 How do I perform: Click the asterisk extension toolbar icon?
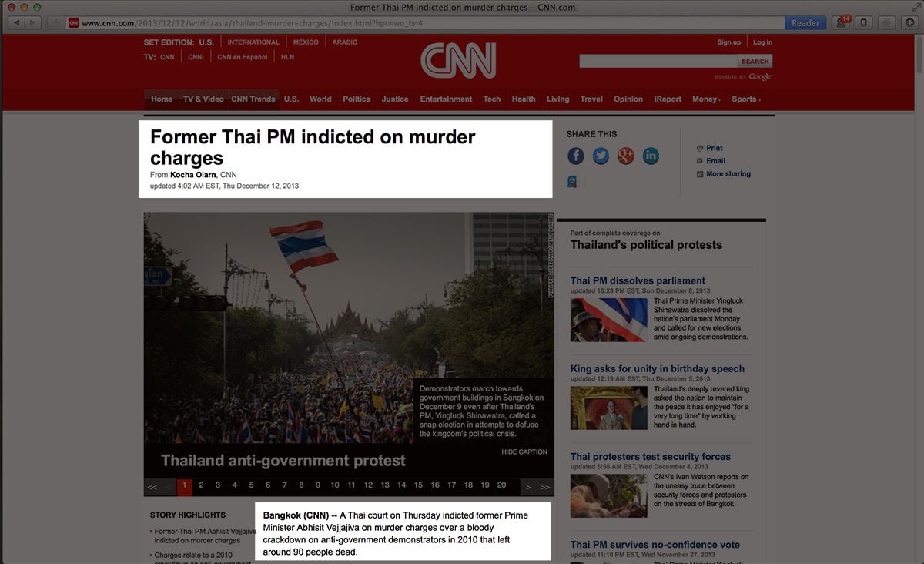[x=887, y=23]
